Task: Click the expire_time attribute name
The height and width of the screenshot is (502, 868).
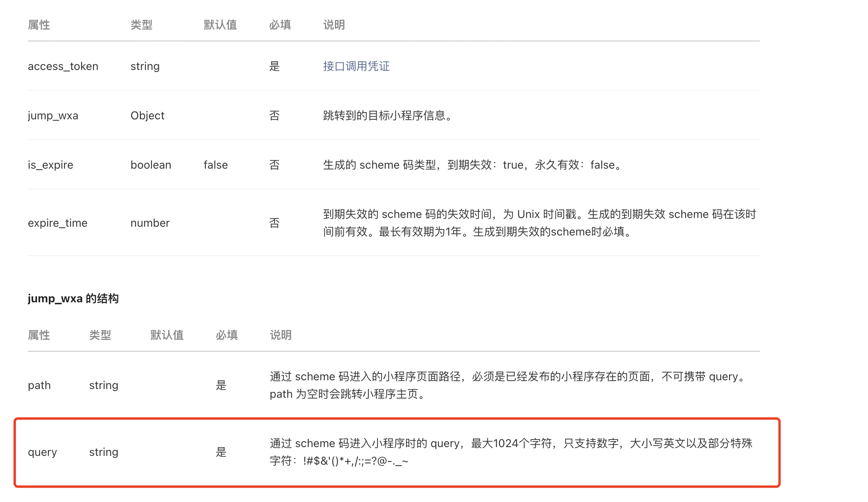Action: tap(58, 223)
